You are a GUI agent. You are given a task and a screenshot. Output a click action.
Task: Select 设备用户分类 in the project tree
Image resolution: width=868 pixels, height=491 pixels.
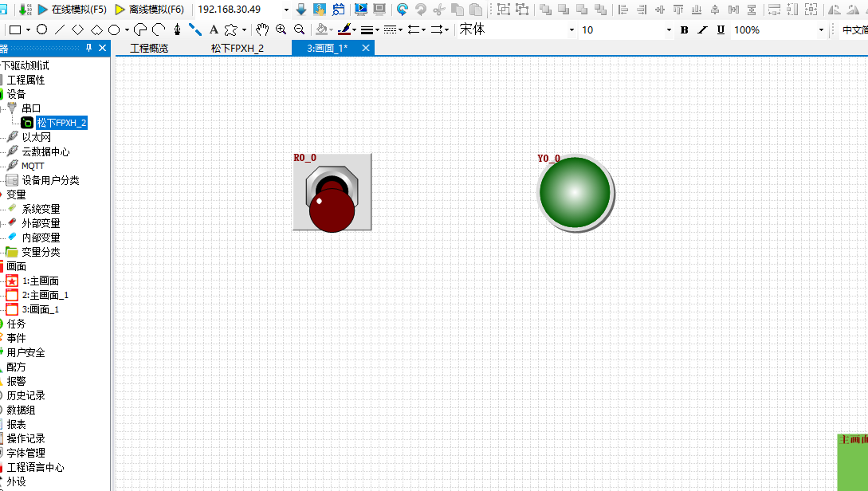click(50, 180)
